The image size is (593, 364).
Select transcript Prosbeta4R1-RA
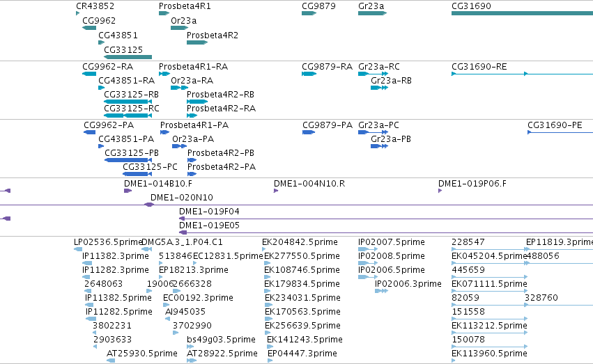(x=193, y=67)
